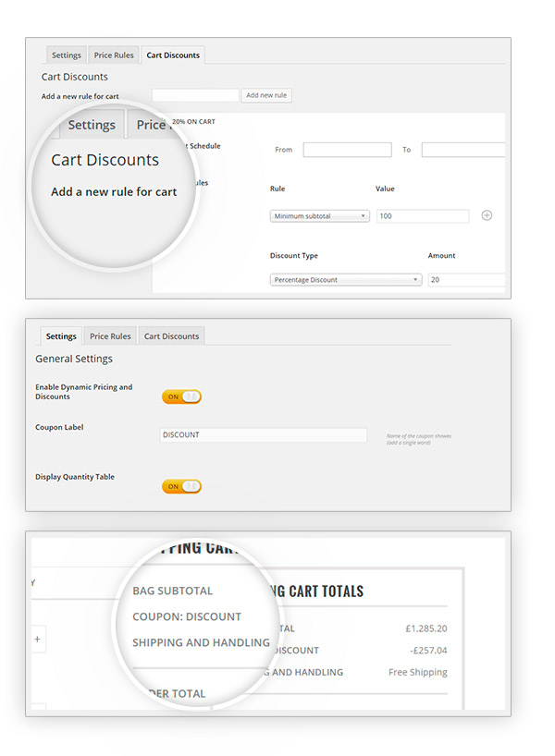Select Settings tab in General Settings panel
555x756 pixels.
click(x=61, y=336)
